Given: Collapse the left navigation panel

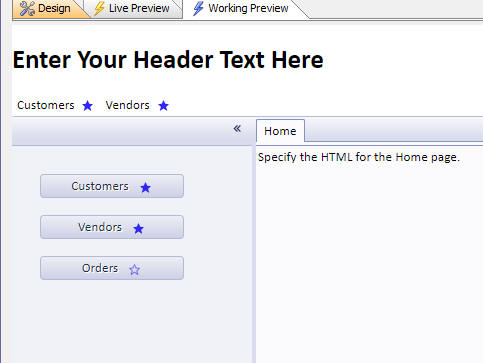Looking at the screenshot, I should click(237, 128).
